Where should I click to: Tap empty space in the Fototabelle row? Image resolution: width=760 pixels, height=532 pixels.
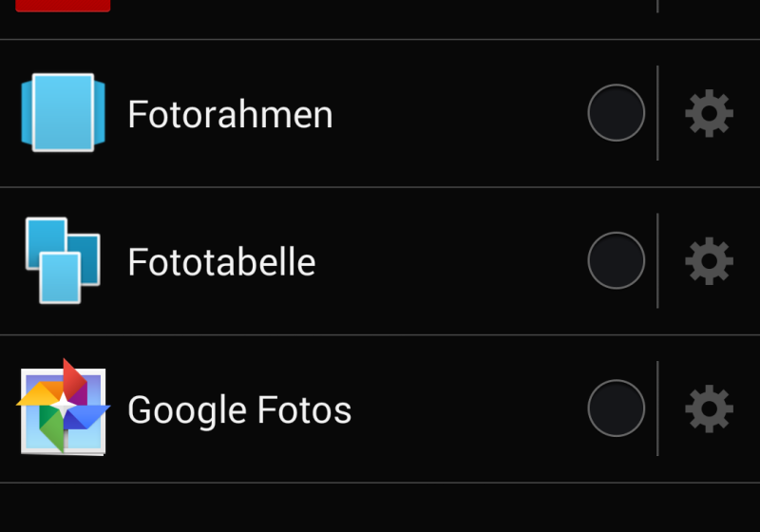point(456,260)
